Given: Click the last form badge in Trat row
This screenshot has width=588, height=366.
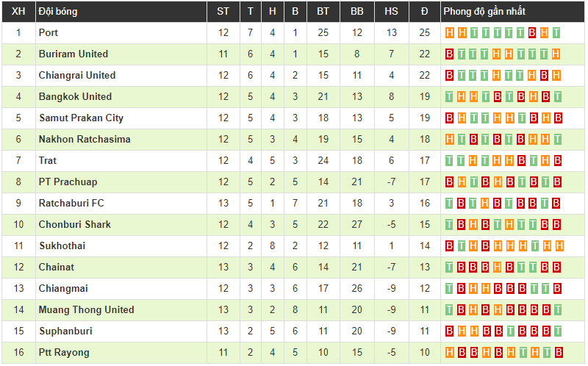Looking at the screenshot, I should coord(557,161).
